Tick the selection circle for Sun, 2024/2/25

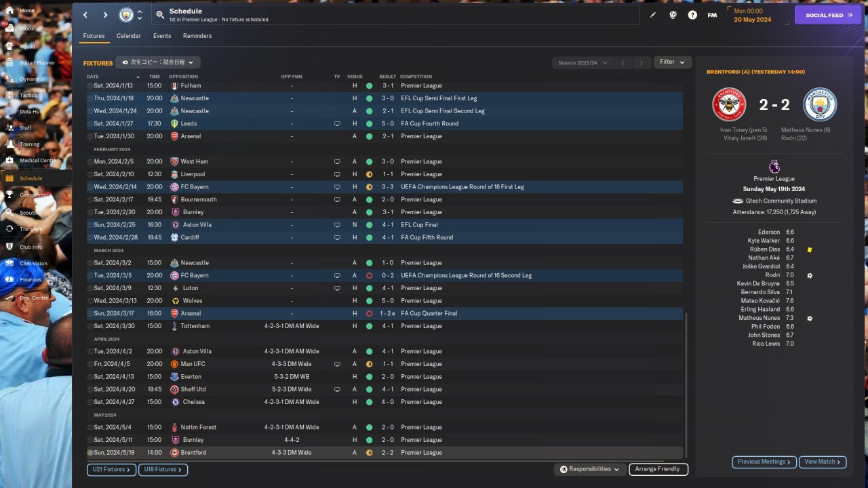pos(90,225)
